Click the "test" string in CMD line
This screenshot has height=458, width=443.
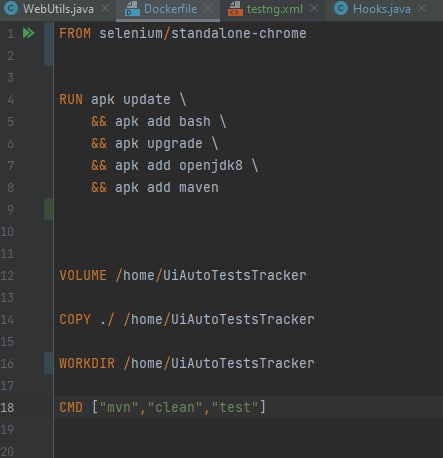pyautogui.click(x=235, y=407)
